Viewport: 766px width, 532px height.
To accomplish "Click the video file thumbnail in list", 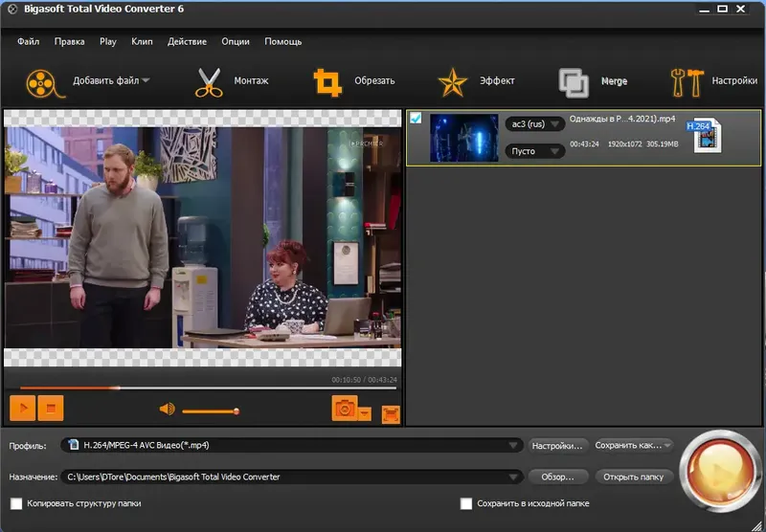I will coord(464,138).
